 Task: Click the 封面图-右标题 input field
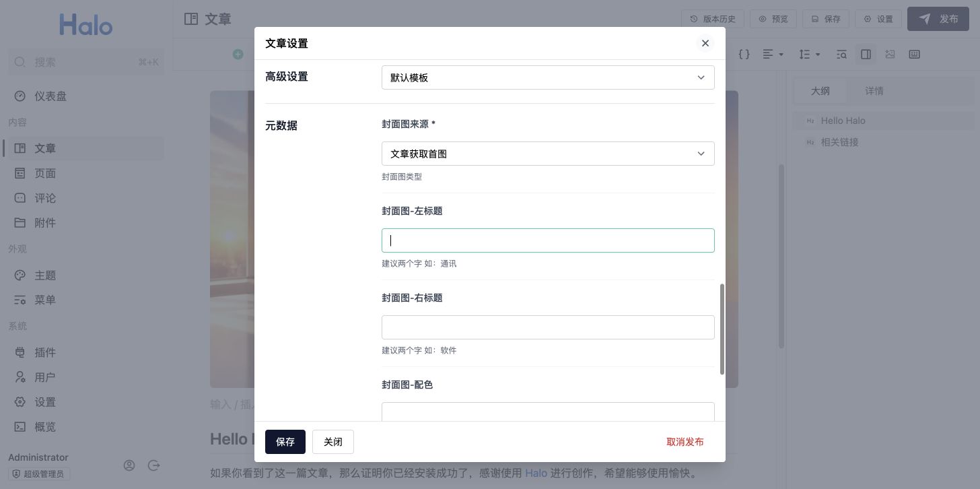pos(548,327)
